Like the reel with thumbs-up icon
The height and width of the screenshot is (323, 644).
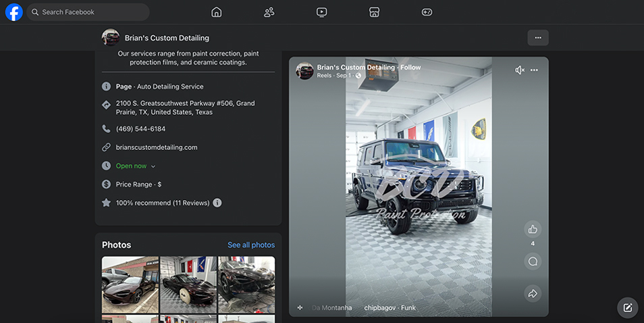tap(533, 229)
